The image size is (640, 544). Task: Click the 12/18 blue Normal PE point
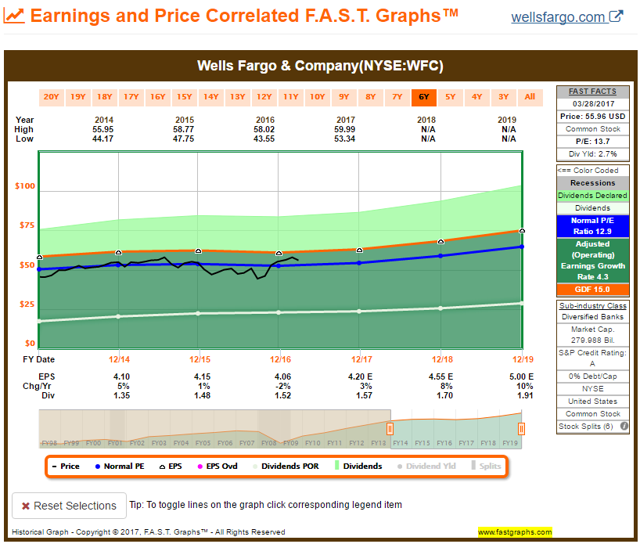pyautogui.click(x=440, y=256)
